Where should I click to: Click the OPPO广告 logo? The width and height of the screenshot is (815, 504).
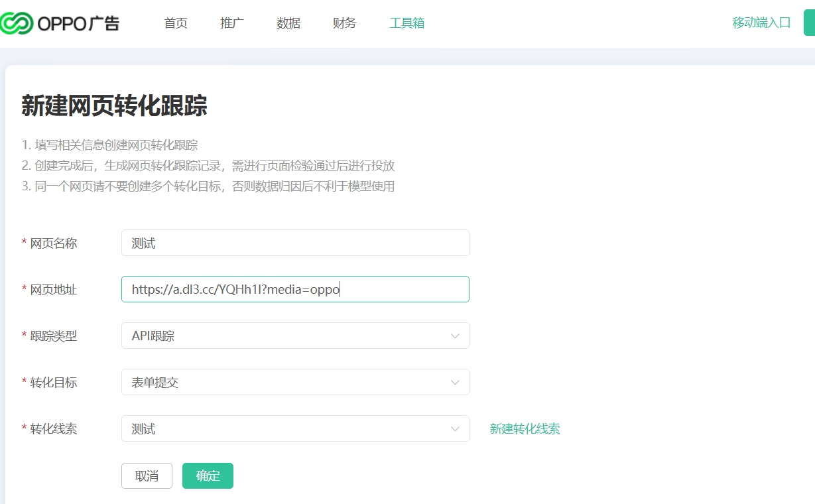[60, 23]
